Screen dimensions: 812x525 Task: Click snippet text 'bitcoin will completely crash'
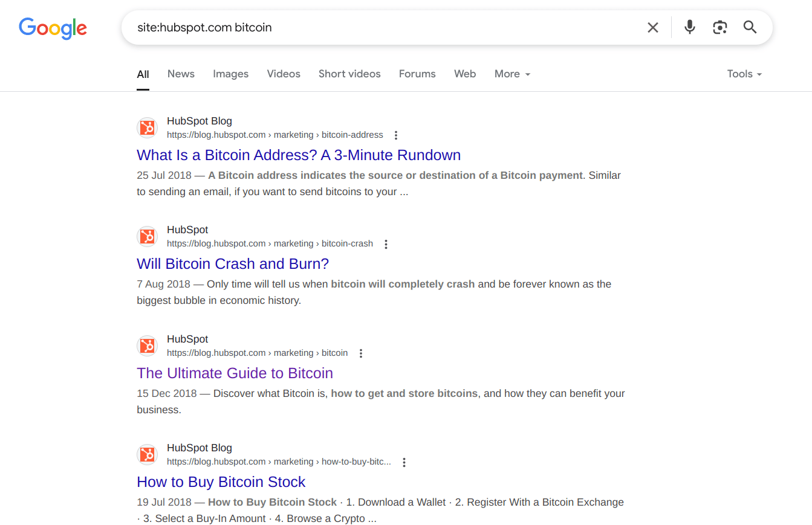tap(403, 284)
